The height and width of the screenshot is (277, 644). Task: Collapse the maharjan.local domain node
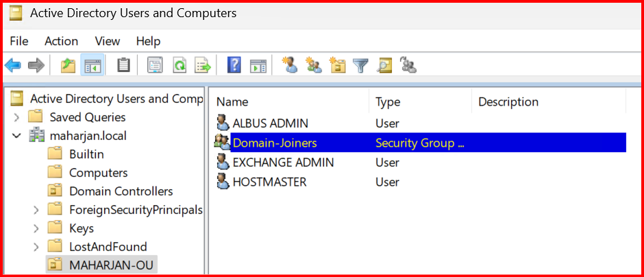tap(17, 136)
